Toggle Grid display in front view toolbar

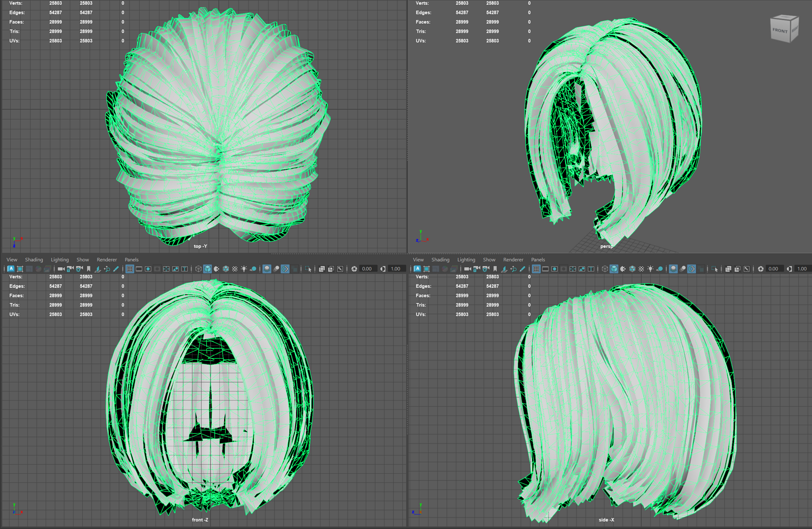pyautogui.click(x=130, y=269)
